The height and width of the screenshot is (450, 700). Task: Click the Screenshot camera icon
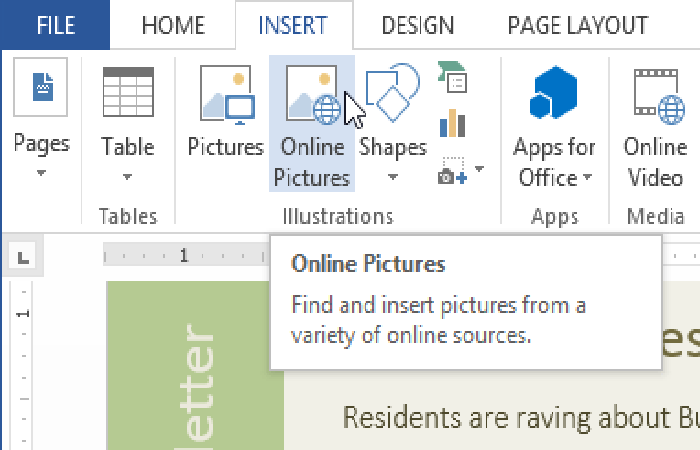tap(452, 170)
